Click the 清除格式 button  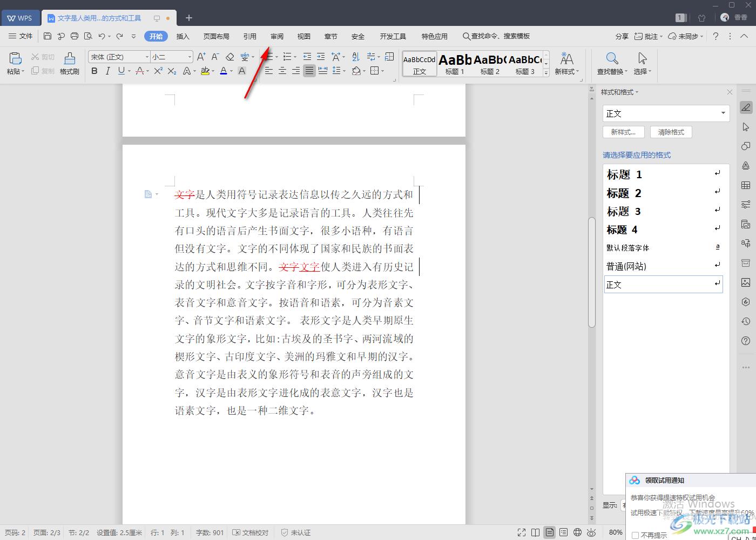[671, 132]
